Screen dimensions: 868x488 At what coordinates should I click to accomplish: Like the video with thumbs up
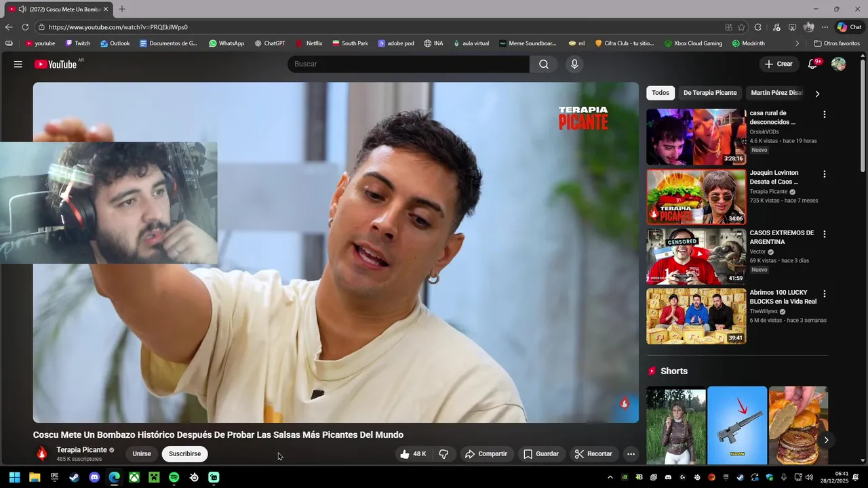(x=413, y=454)
